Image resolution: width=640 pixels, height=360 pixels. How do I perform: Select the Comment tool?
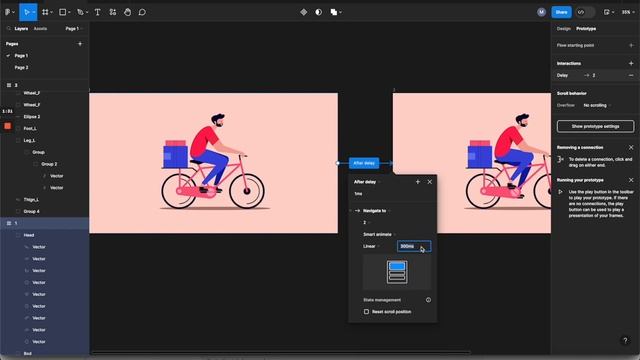(142, 12)
